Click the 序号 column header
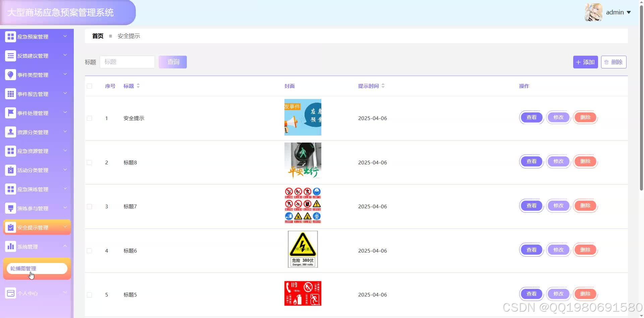Image resolution: width=644 pixels, height=318 pixels. tap(110, 86)
